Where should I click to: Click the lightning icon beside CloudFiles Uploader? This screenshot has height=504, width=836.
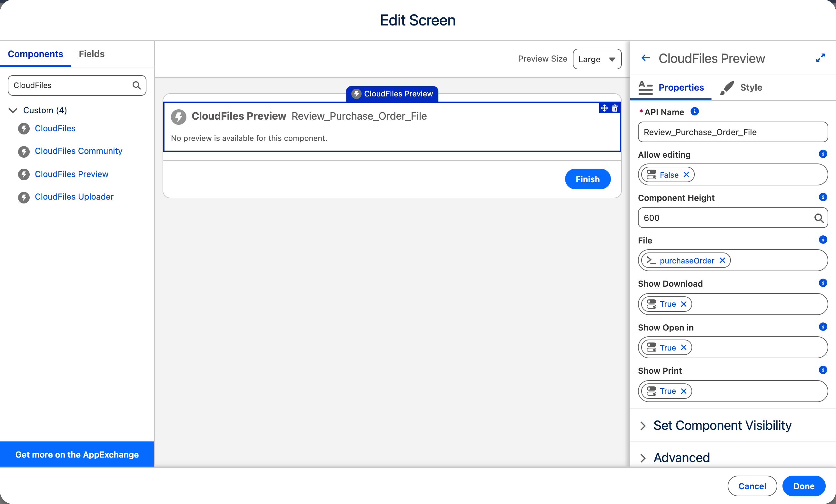24,197
